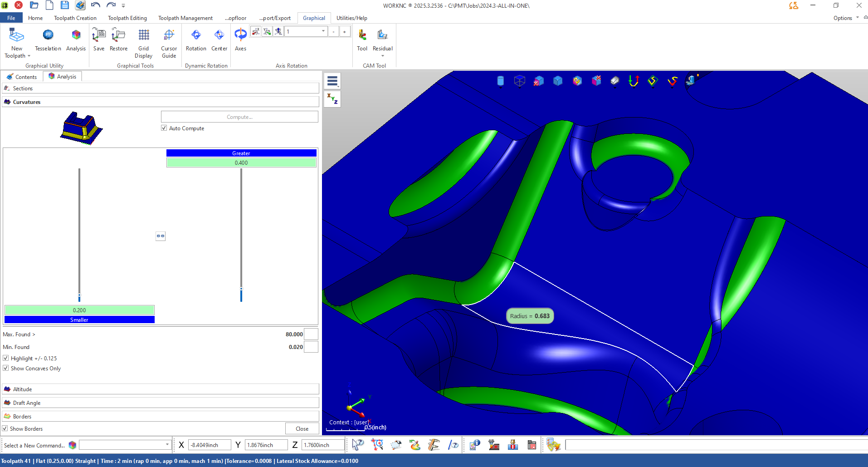Toggle Grid Display in Graphical Tools
This screenshot has width=868, height=467.
point(144,41)
